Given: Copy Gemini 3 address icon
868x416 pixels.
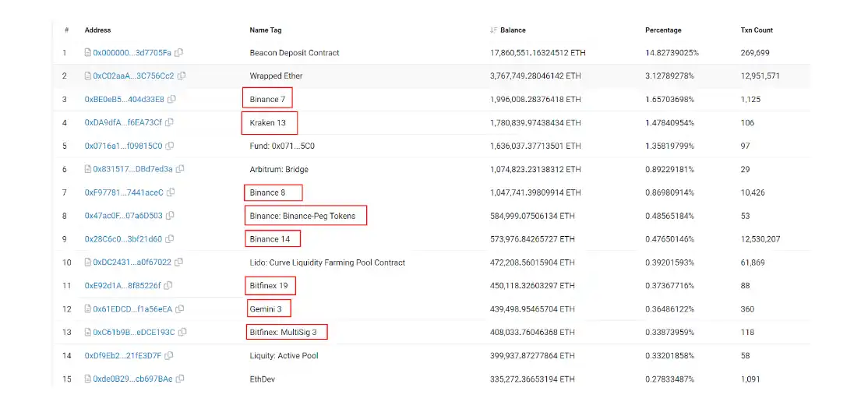Looking at the screenshot, I should click(x=179, y=309).
